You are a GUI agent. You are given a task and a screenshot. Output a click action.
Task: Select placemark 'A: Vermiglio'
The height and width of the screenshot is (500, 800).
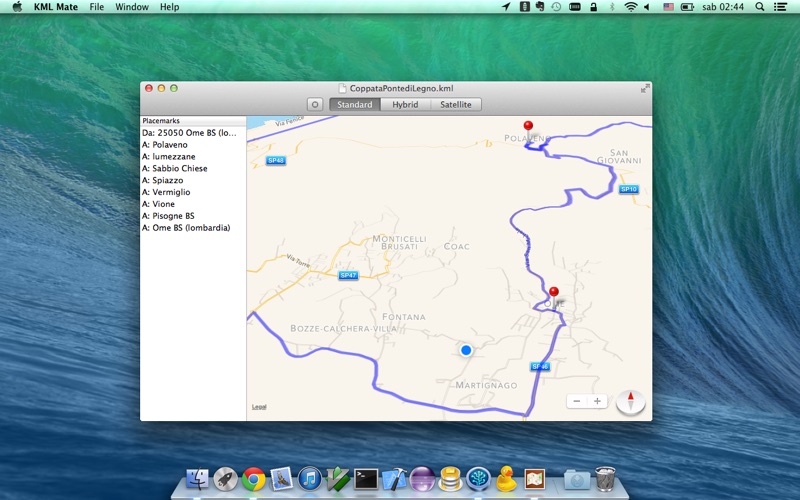click(x=193, y=192)
